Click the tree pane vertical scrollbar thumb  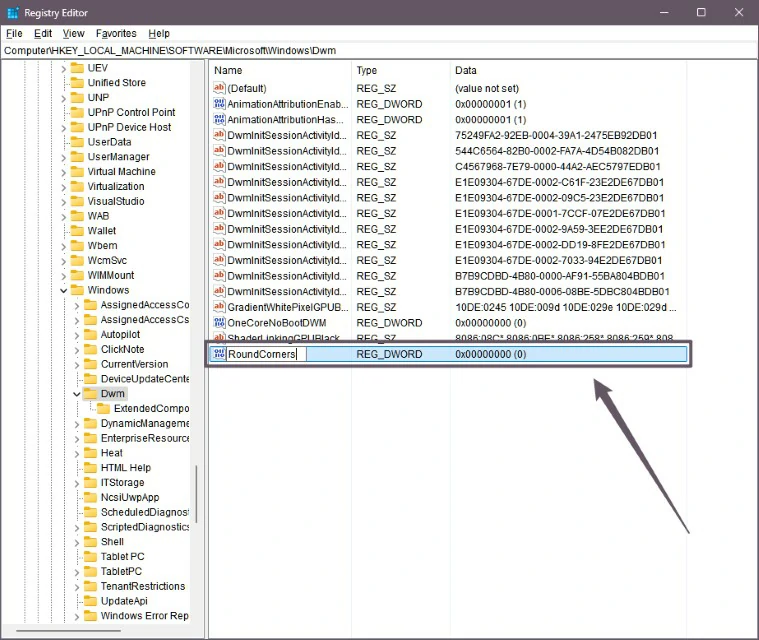[196, 494]
